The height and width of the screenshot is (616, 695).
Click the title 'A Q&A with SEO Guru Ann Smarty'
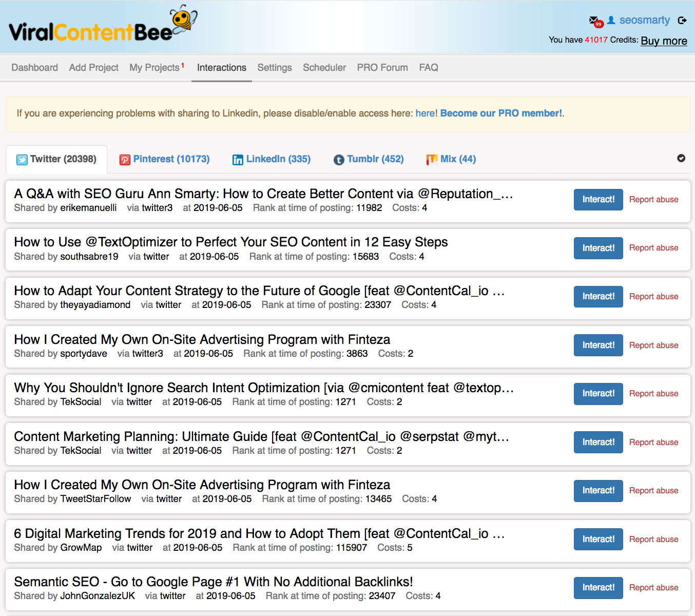tap(263, 194)
